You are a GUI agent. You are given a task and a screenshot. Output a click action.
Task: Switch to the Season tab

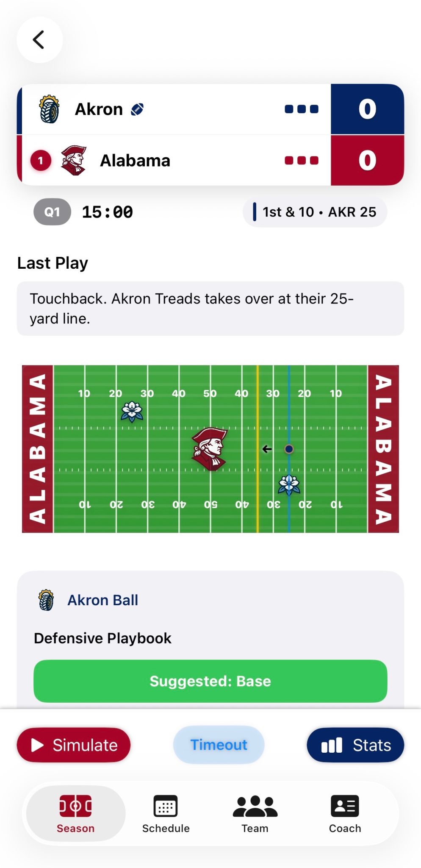pos(75,814)
